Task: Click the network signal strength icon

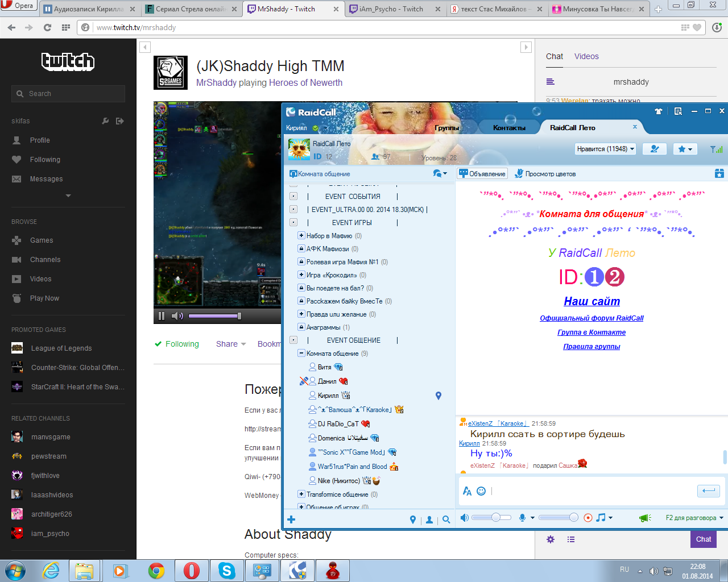Action: coord(717,149)
